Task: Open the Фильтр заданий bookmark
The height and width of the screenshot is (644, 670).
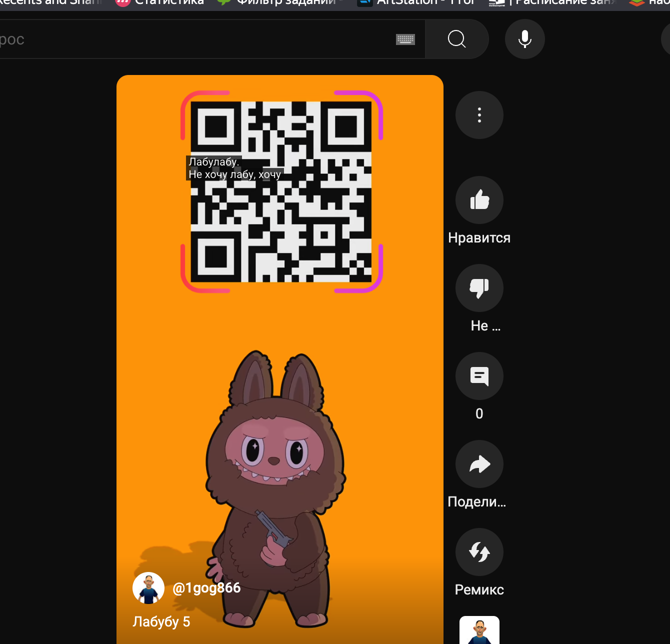Action: pyautogui.click(x=280, y=2)
